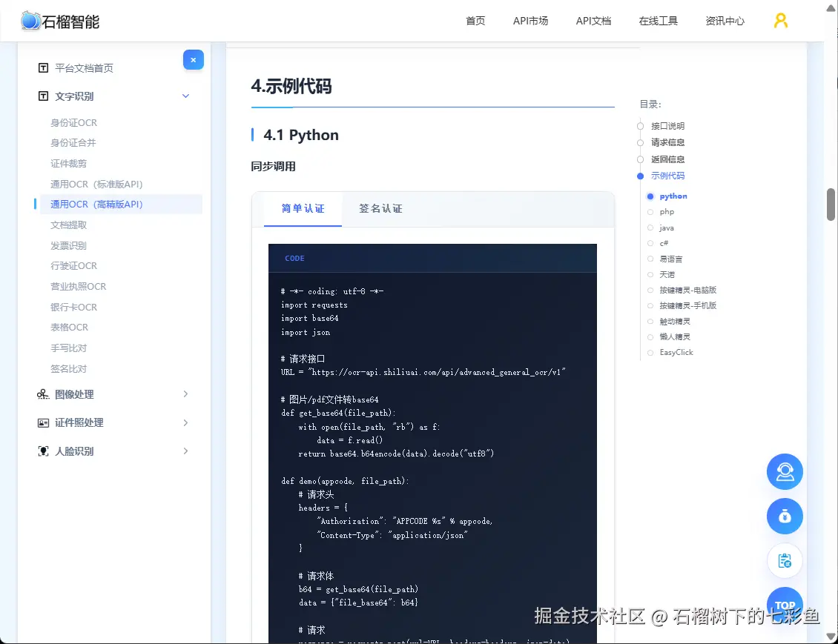Jump to 返回信息 in the table of contents

tap(667, 159)
